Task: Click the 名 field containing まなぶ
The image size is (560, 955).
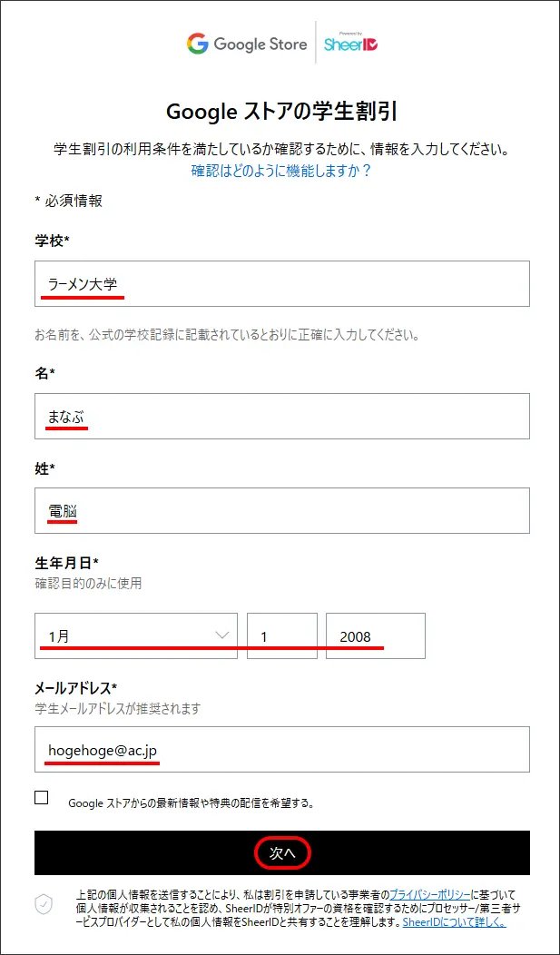Action: (x=282, y=416)
